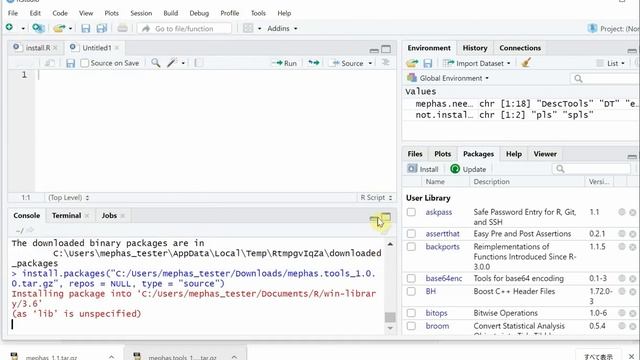The width and height of the screenshot is (640, 360).
Task: Open the (Top Level) scope selector
Action: coord(69,198)
